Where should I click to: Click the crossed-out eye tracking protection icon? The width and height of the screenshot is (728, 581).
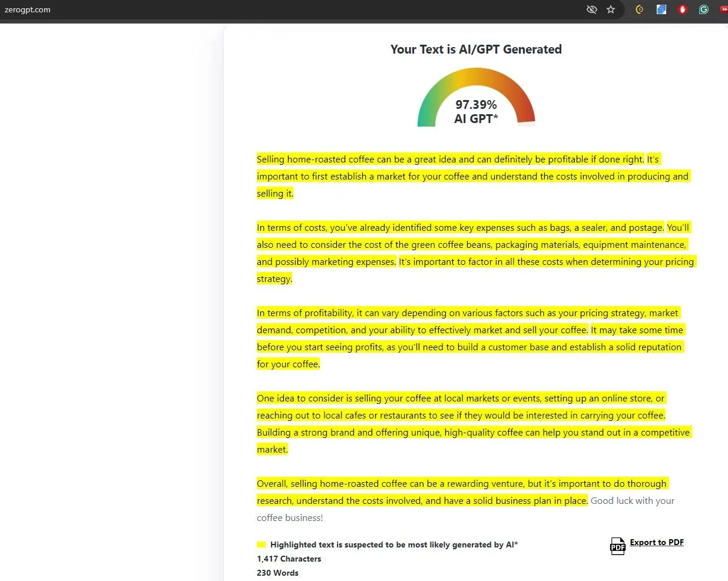click(592, 9)
